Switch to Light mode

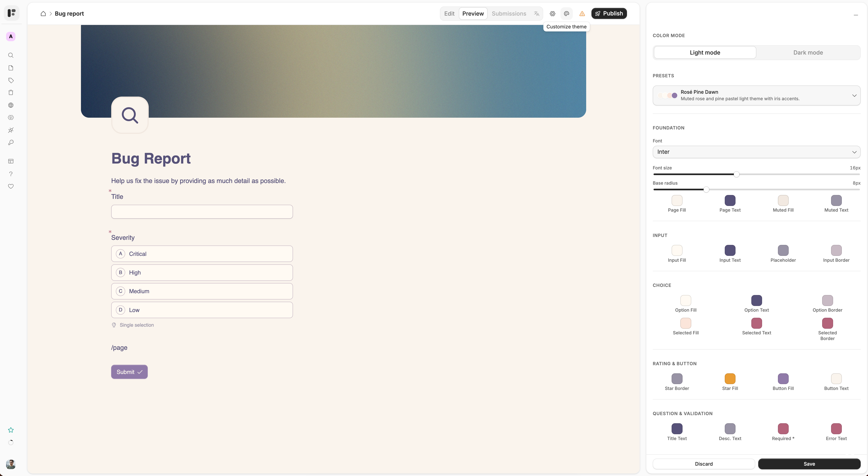click(x=705, y=53)
